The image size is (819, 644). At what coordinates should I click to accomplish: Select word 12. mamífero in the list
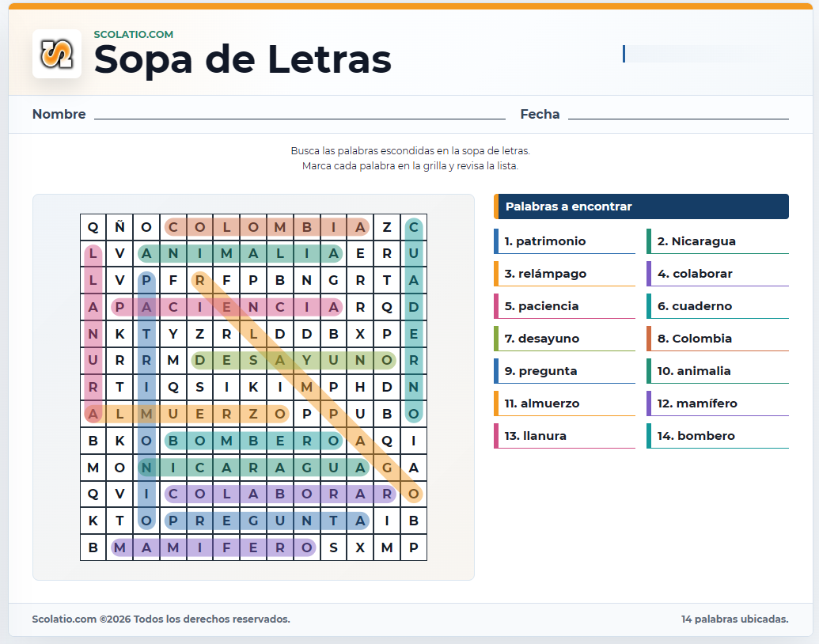(x=718, y=403)
